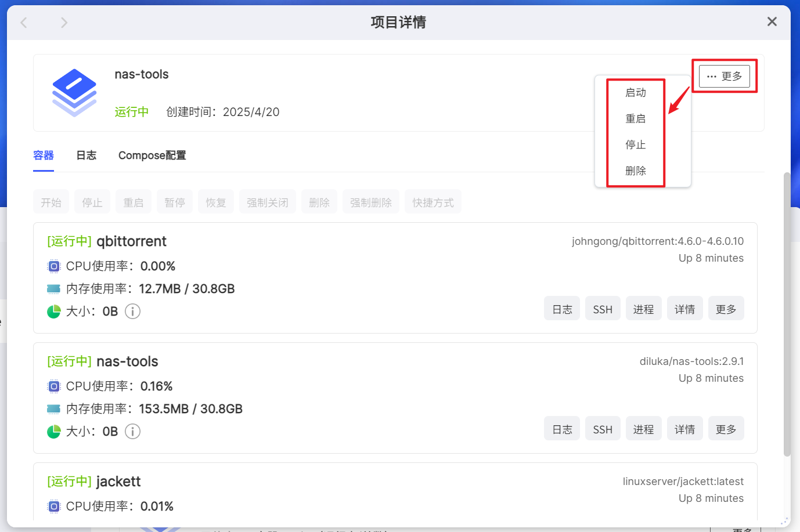Click the nas-tools project stack icon
The width and height of the screenshot is (800, 532).
pos(74,93)
